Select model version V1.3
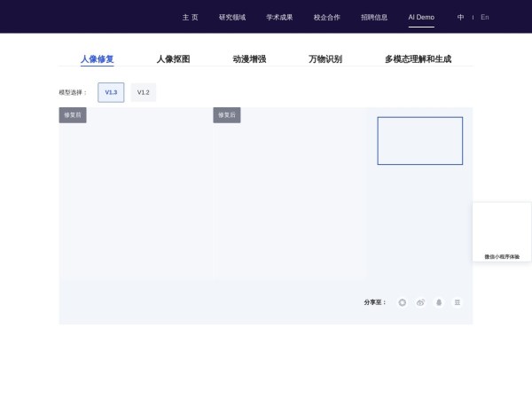The height and width of the screenshot is (399, 532). coord(111,92)
